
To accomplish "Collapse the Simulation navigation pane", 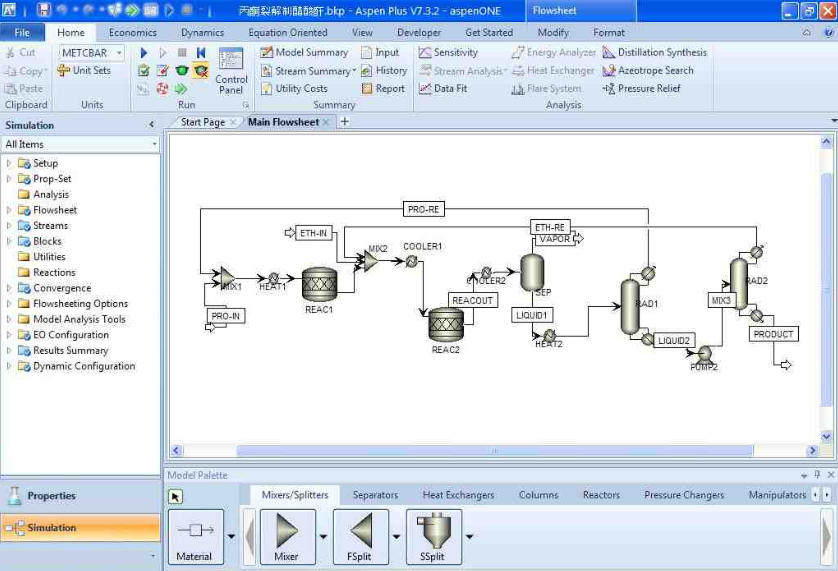I will tap(152, 125).
